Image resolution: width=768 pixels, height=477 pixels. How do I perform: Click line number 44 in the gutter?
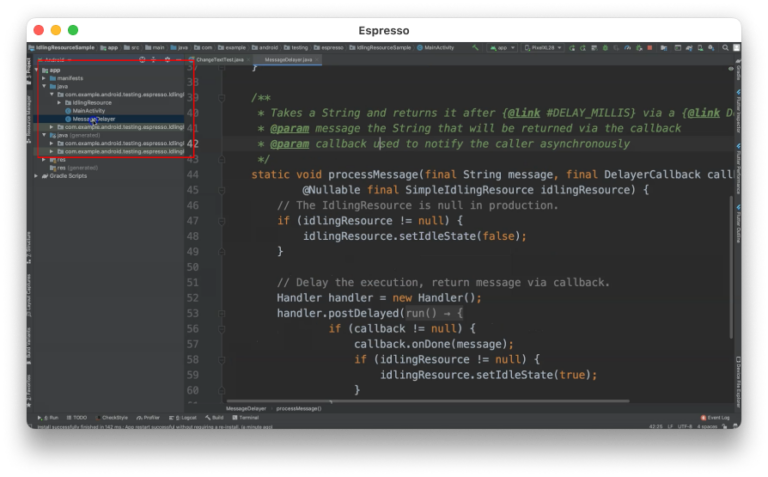[192, 175]
